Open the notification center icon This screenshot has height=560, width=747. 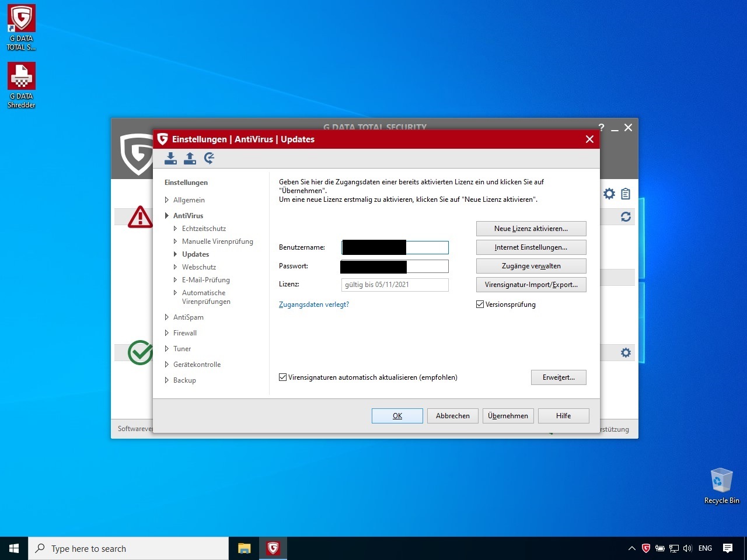[728, 548]
